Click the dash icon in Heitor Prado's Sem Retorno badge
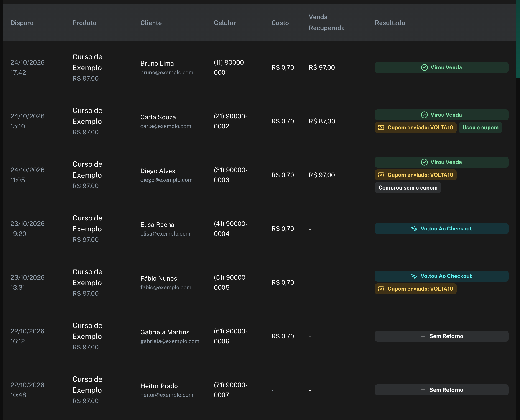Screen dimensions: 520x420 coord(423,390)
